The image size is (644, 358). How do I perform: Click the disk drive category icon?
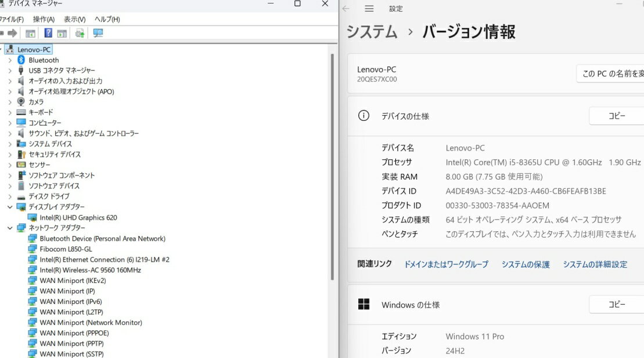coord(21,197)
